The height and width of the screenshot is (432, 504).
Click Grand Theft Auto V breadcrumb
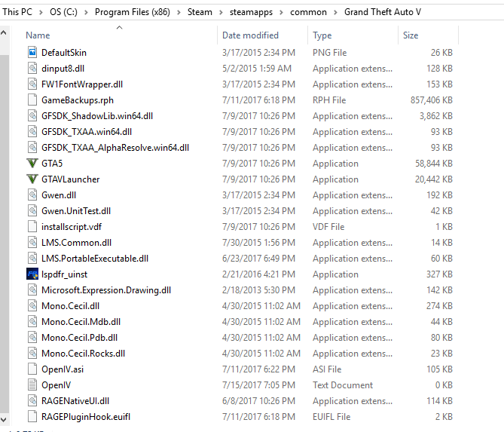click(383, 12)
